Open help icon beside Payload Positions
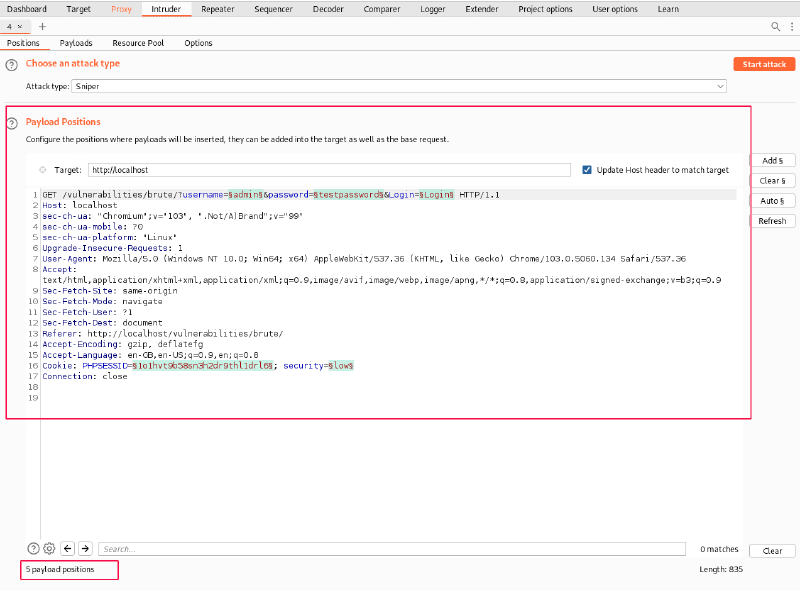800x591 pixels. point(12,123)
